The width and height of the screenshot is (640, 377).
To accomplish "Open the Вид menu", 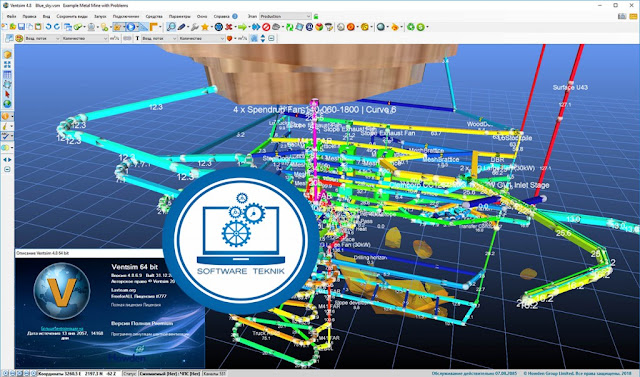I will click(47, 16).
